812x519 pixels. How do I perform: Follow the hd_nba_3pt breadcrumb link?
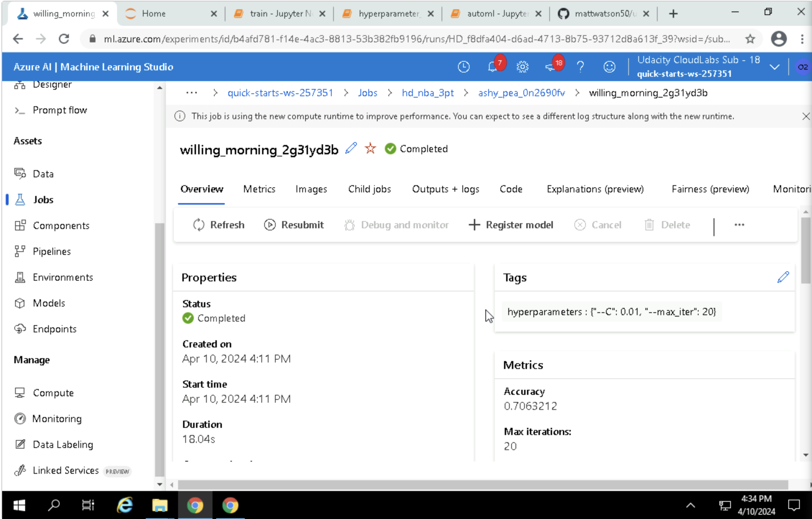(x=428, y=93)
